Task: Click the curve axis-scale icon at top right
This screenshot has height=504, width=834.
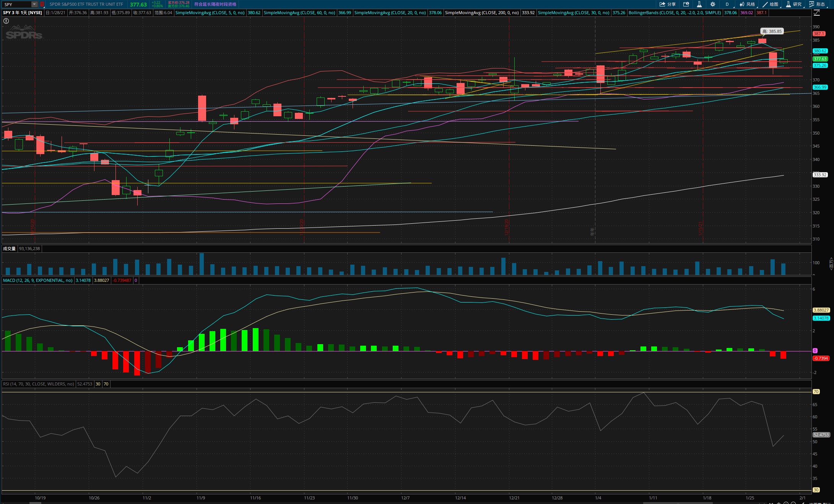Action: [x=817, y=13]
